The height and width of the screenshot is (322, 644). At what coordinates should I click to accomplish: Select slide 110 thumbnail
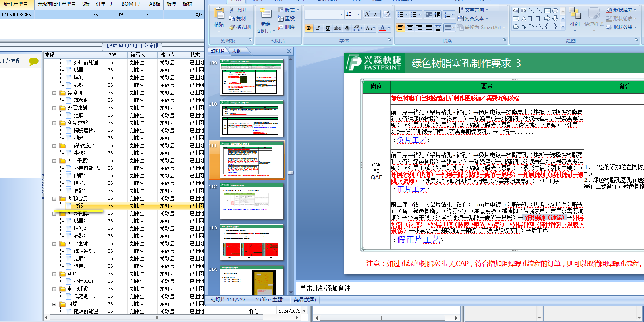coord(252,119)
